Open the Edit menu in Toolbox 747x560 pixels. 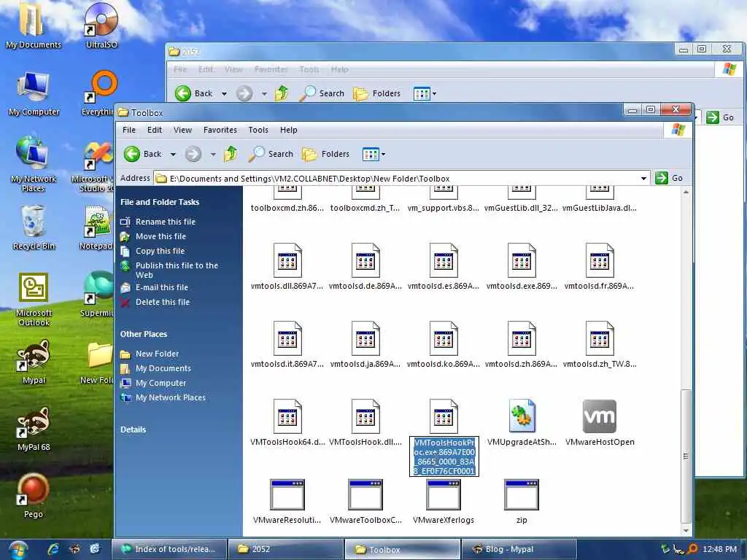click(x=155, y=130)
